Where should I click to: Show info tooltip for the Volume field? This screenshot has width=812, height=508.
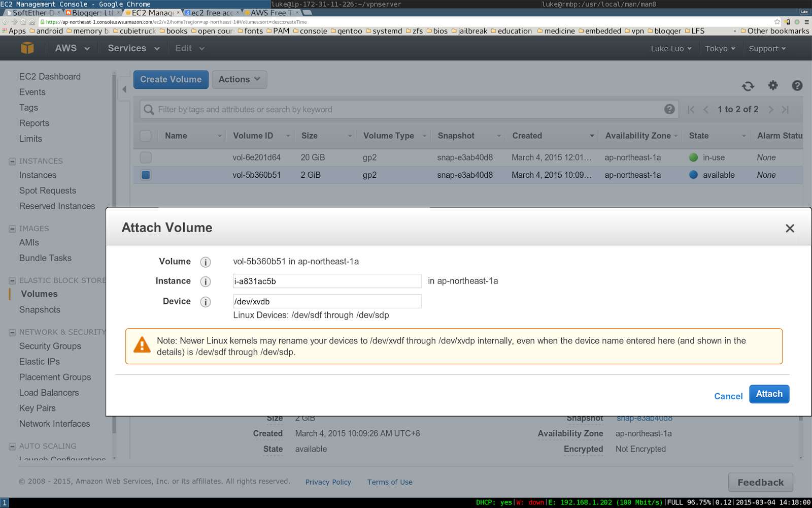(x=206, y=262)
